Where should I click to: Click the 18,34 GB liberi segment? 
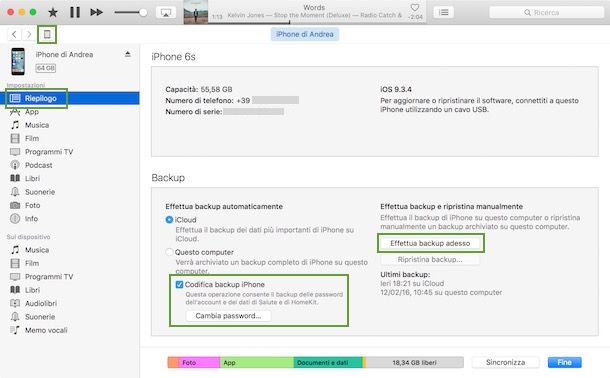[415, 362]
